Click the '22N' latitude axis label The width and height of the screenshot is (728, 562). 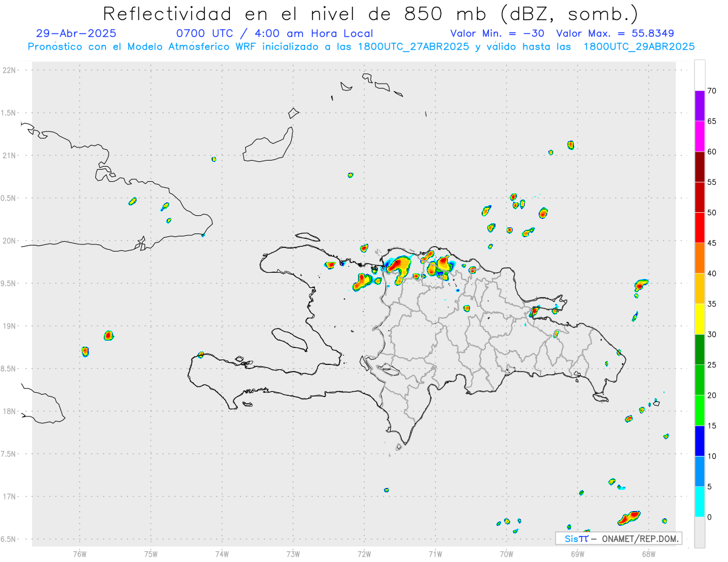click(x=9, y=70)
